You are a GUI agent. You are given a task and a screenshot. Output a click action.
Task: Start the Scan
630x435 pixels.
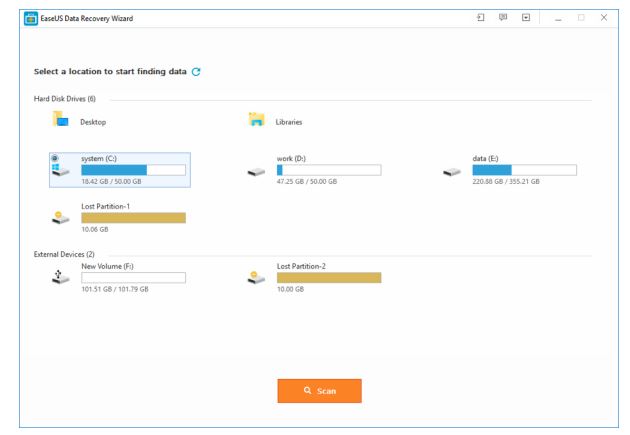319,391
